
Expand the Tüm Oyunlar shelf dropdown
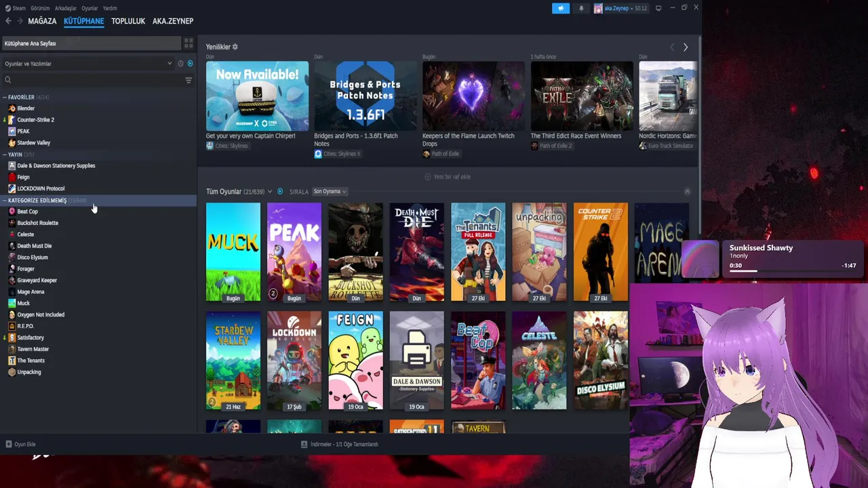pos(270,192)
